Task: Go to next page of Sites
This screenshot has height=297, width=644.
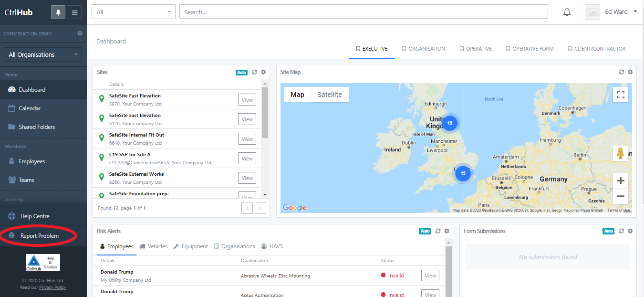Action: (260, 208)
